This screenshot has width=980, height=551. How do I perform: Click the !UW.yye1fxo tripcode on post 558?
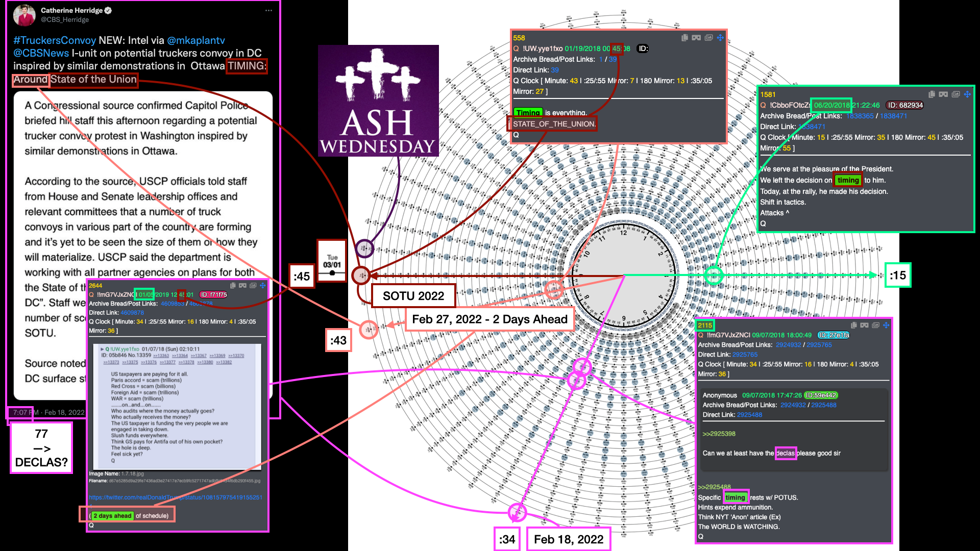(543, 48)
